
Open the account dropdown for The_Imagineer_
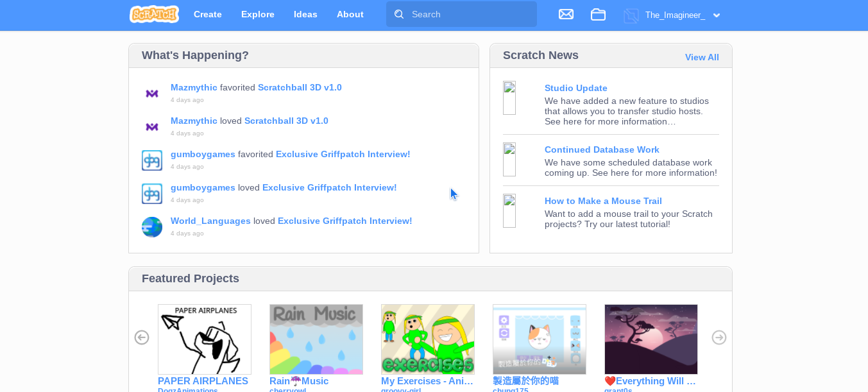[x=717, y=15]
